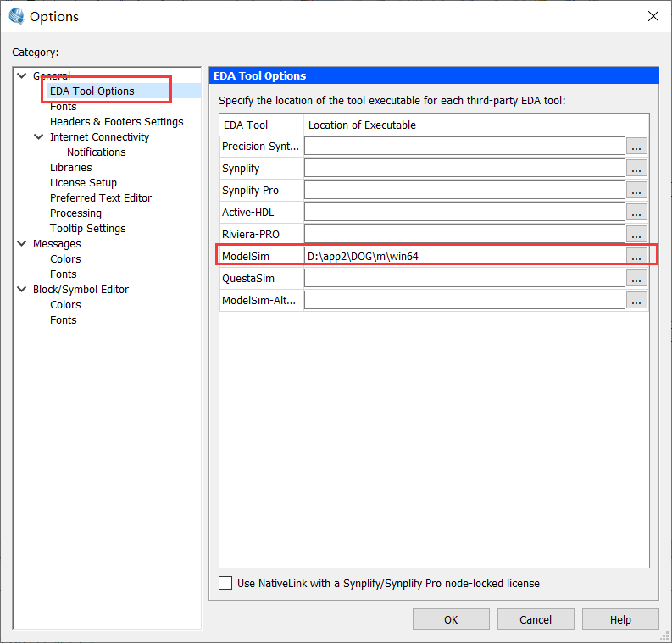672x643 pixels.
Task: Browse for ModelSim-Altera executable location
Action: (x=636, y=300)
